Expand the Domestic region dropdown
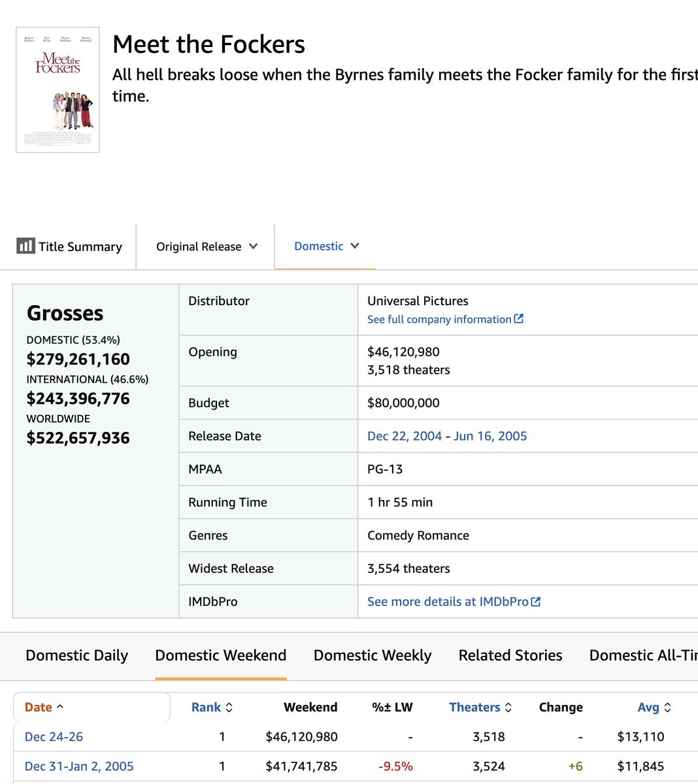 click(x=327, y=246)
